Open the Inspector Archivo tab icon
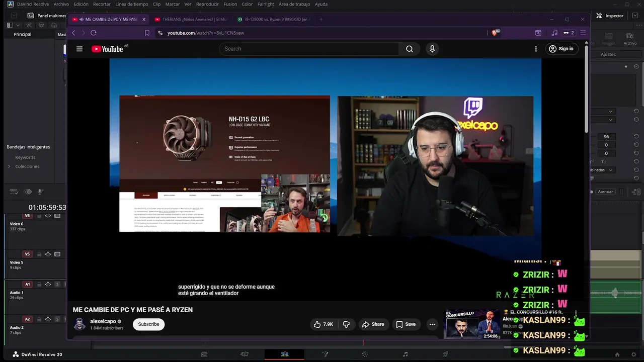 pos(630,39)
